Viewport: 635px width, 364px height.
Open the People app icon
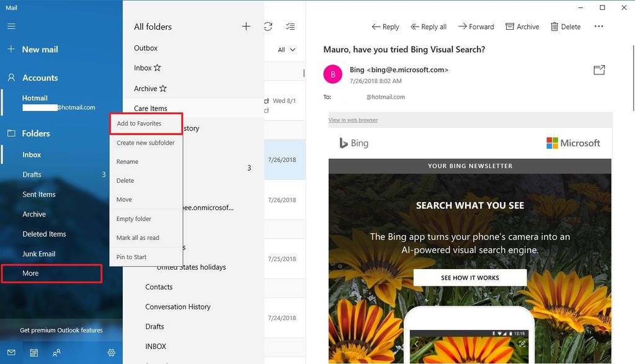click(56, 352)
